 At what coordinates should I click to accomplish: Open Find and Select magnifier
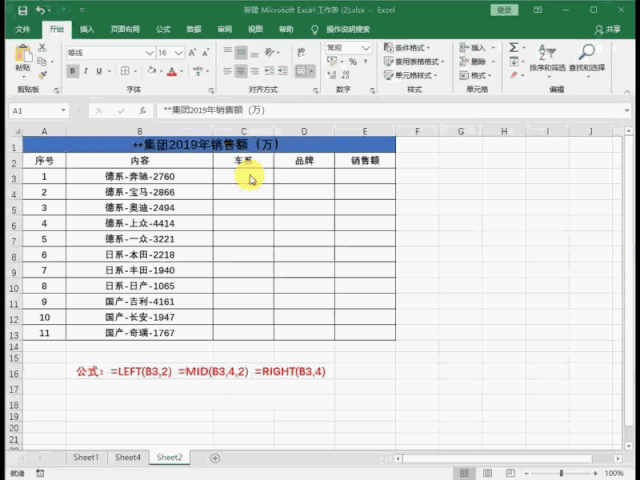tap(587, 60)
